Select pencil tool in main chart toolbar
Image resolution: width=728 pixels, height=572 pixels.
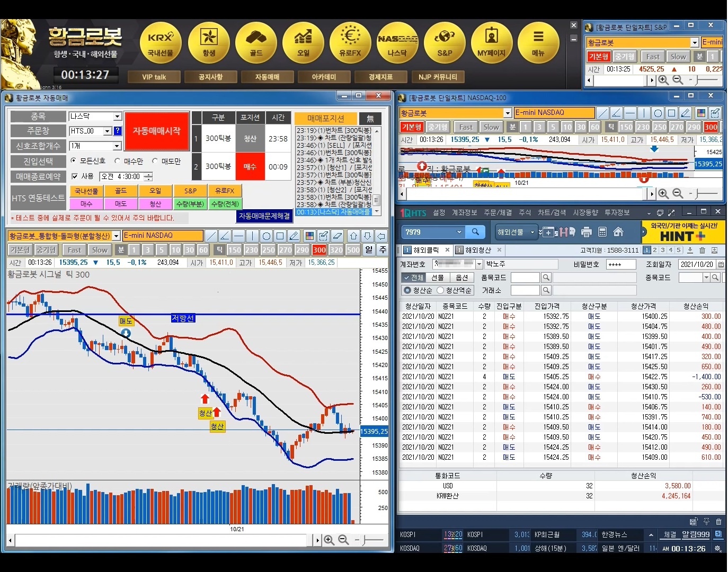294,236
